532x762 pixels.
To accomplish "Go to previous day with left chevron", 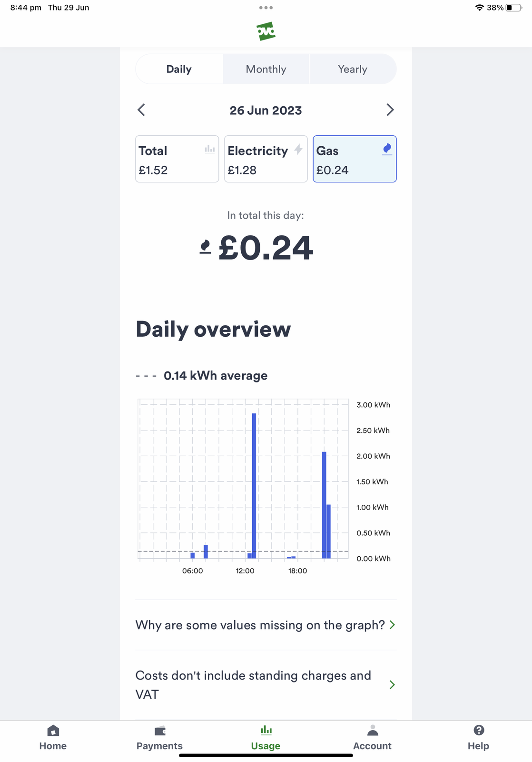I will point(141,110).
